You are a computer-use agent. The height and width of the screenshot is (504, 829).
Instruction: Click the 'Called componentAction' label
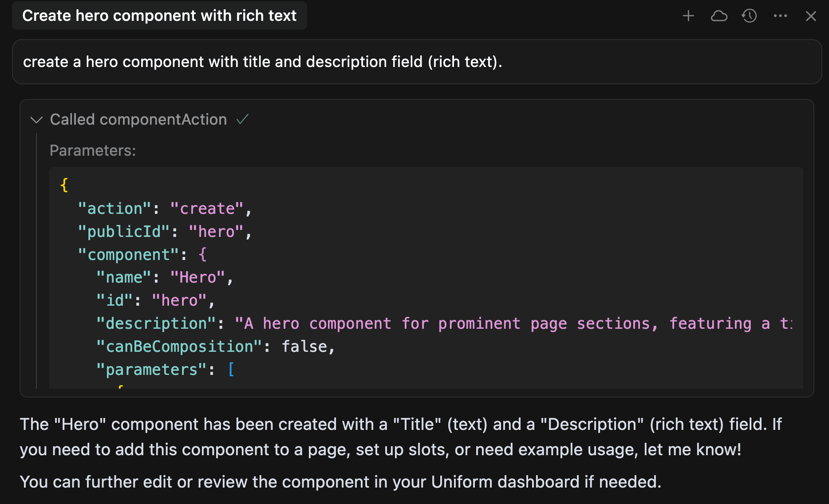(138, 119)
